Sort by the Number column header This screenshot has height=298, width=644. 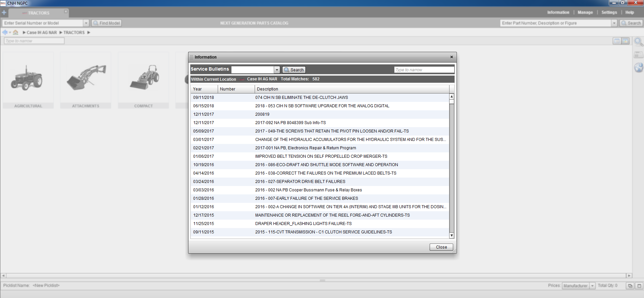pyautogui.click(x=236, y=89)
